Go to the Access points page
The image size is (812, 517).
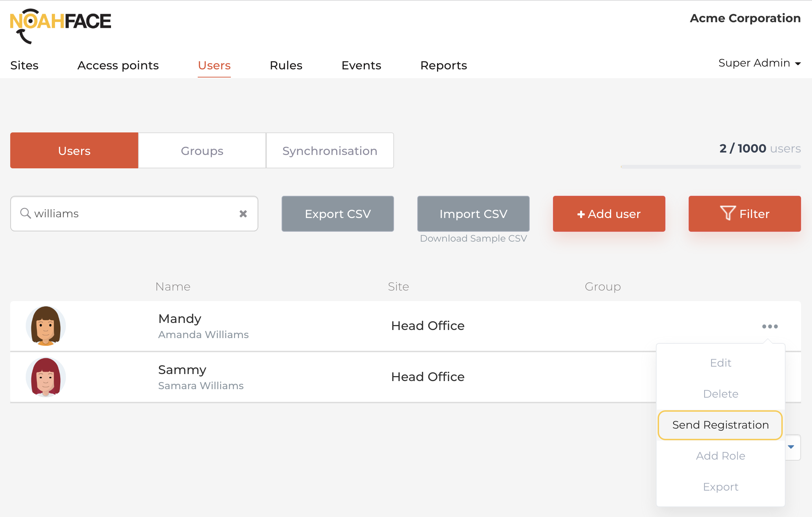(118, 66)
